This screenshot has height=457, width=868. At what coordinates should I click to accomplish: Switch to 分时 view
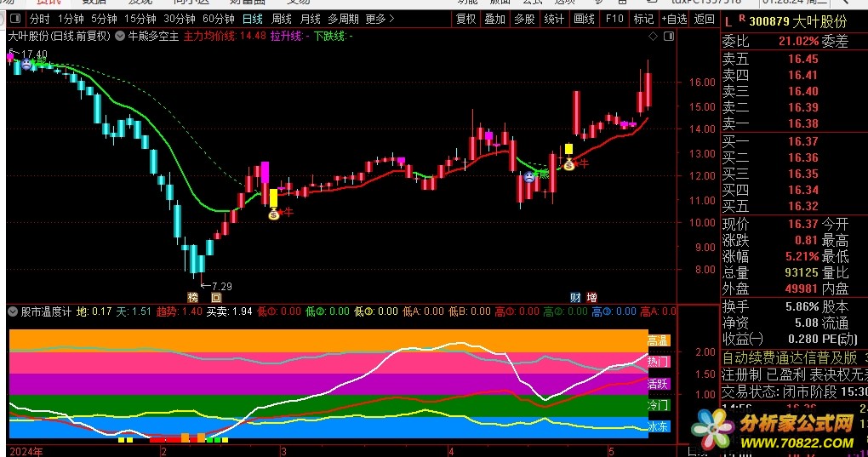tap(39, 19)
